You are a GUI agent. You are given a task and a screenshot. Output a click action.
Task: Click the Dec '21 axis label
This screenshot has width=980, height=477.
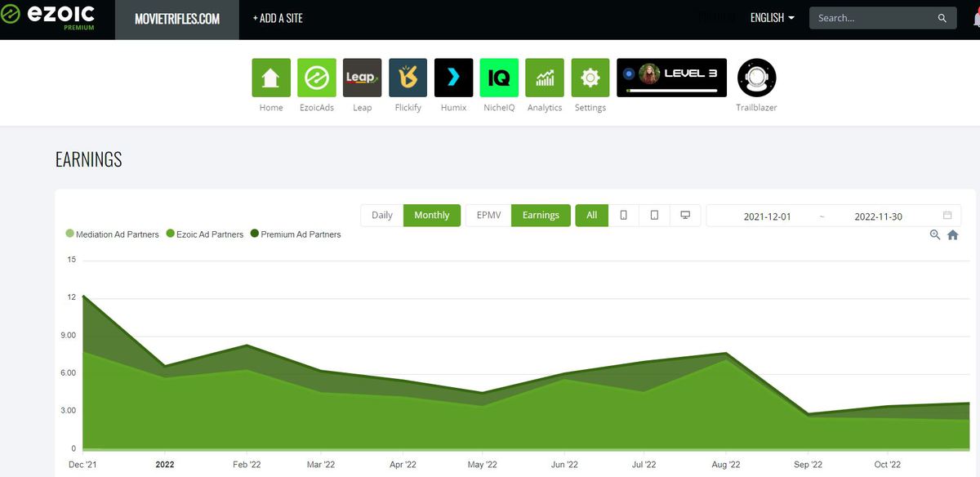coord(84,465)
